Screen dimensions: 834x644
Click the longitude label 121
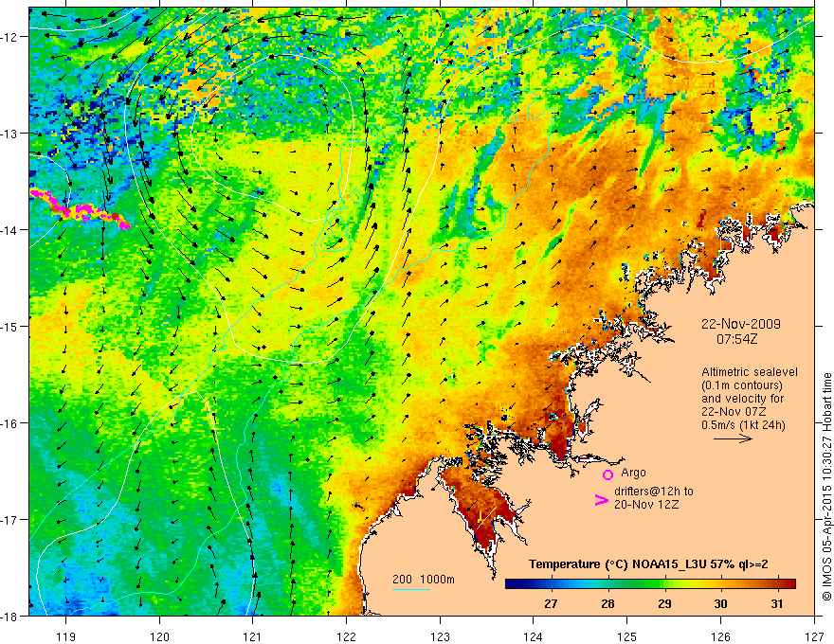click(x=253, y=636)
